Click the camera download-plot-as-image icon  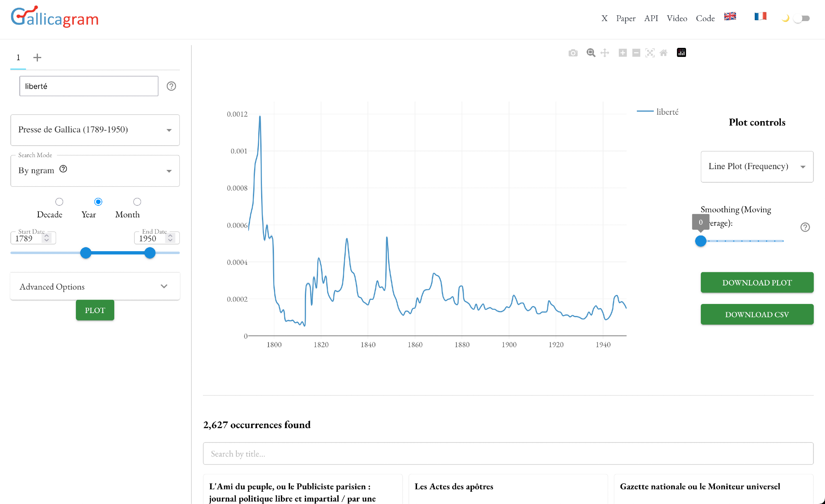573,53
